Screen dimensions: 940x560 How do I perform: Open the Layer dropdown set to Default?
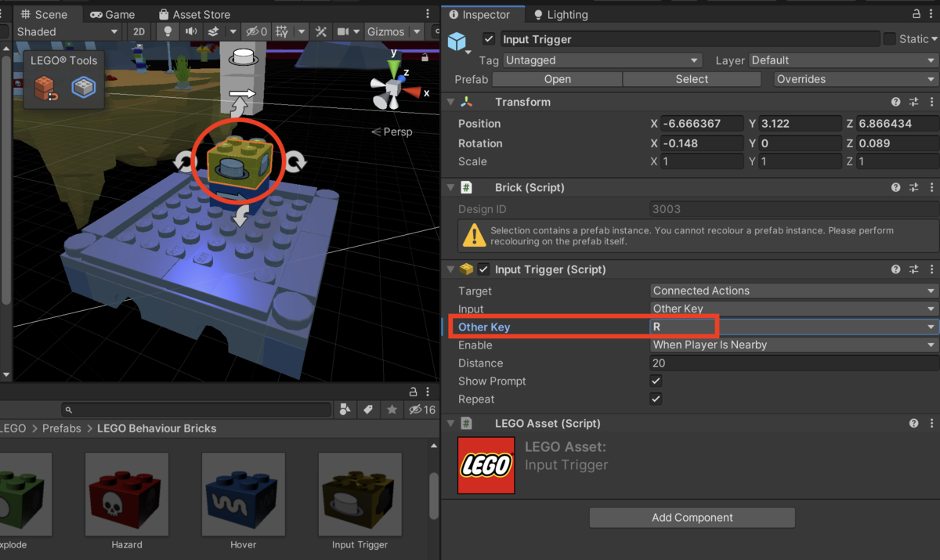point(843,60)
